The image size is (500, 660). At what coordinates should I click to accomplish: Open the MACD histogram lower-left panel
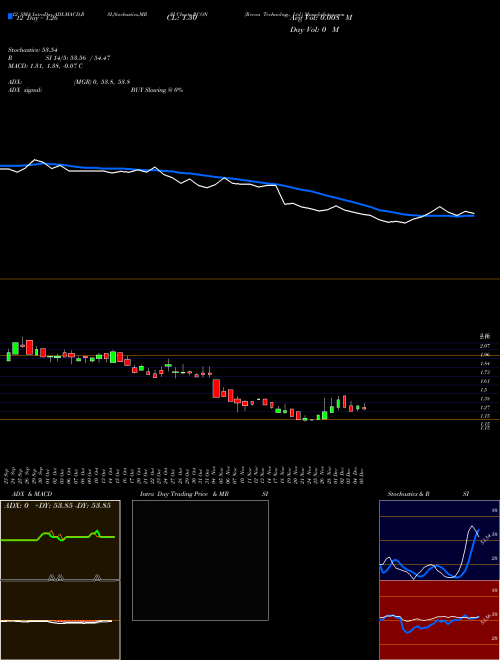coord(60,620)
